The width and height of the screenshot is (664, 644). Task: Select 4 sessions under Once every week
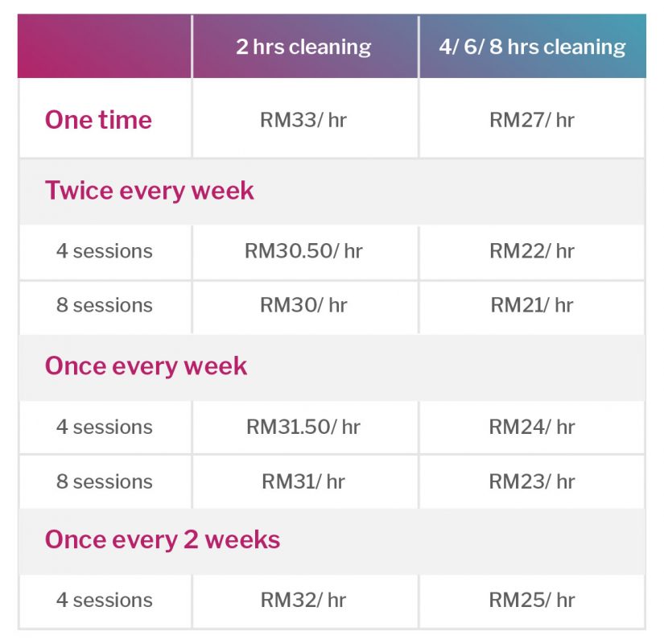click(x=104, y=427)
